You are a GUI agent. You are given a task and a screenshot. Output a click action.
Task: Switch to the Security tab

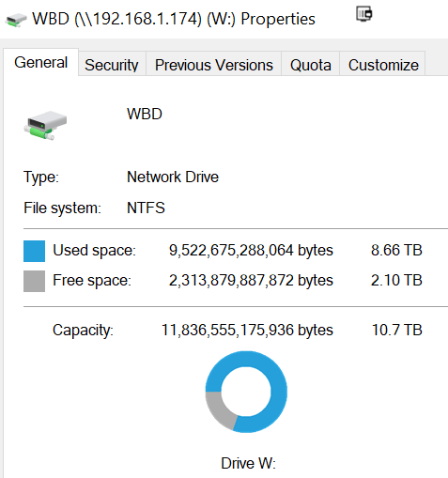pos(112,65)
